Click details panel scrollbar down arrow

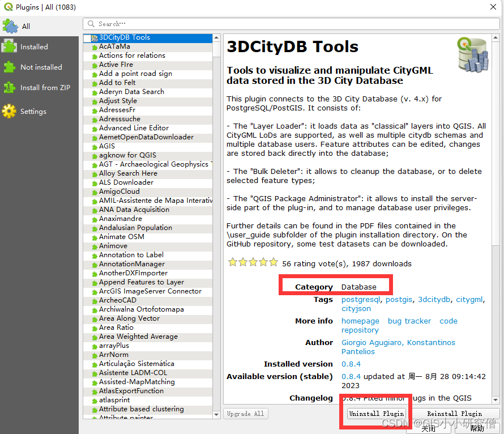pos(496,399)
